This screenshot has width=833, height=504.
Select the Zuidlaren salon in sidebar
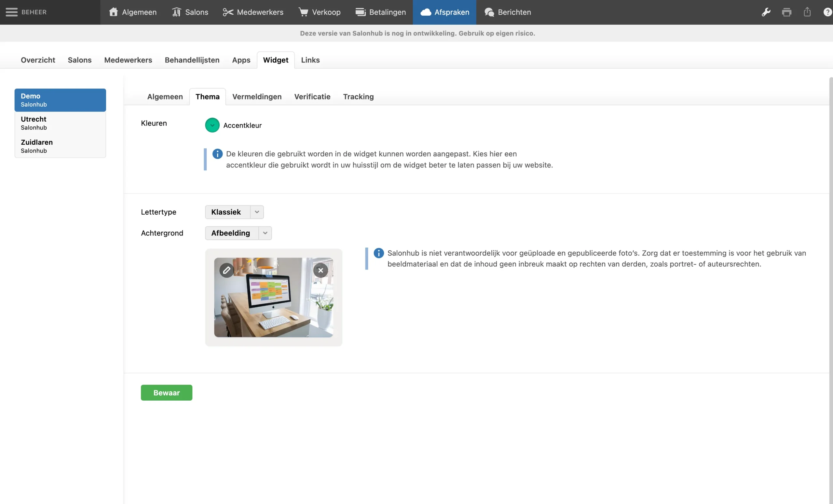click(60, 146)
